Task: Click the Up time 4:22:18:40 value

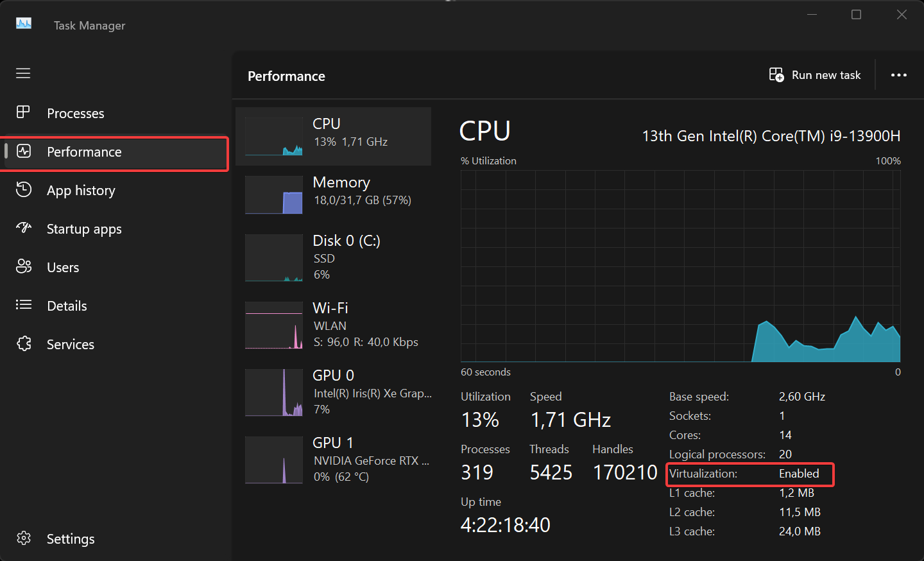Action: coord(506,525)
